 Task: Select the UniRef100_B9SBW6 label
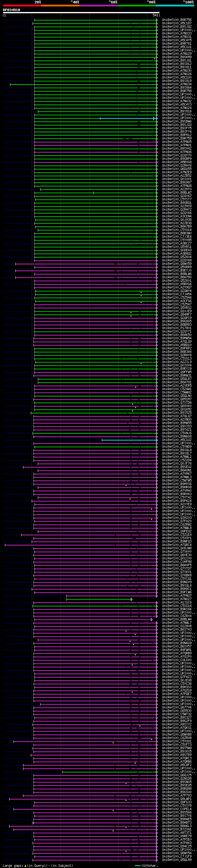[177, 121]
